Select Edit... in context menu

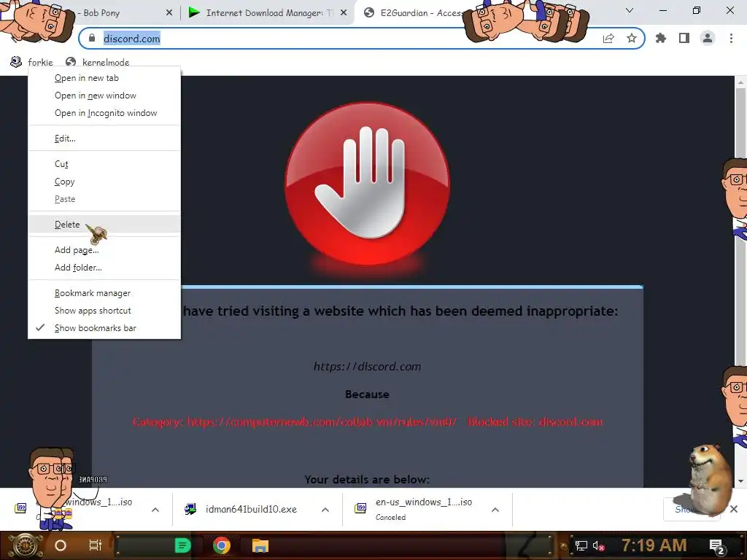(x=104, y=139)
